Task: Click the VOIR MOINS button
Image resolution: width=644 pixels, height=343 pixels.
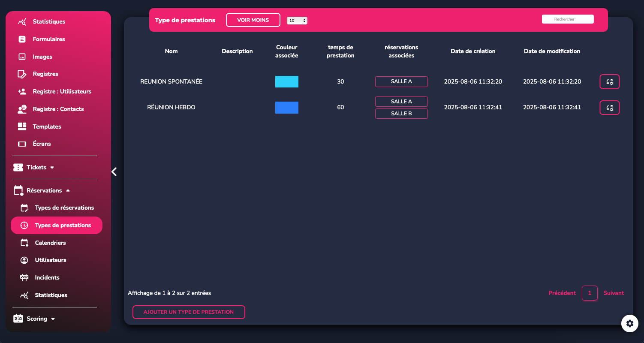Action: 253,20
